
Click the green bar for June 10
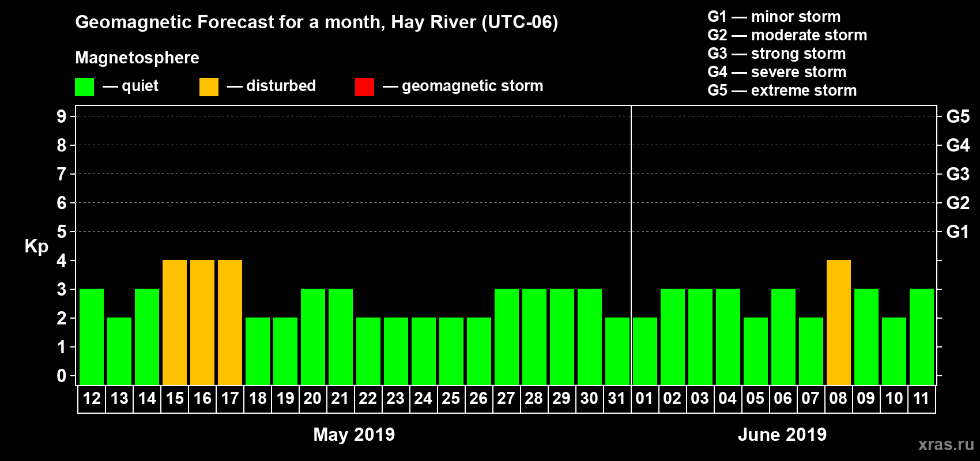(894, 351)
